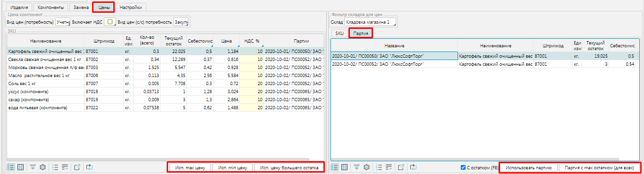Image resolution: width=644 pixels, height=174 pixels.
Task: Toggle С остатком (F8) checkbox
Action: [x=464, y=167]
